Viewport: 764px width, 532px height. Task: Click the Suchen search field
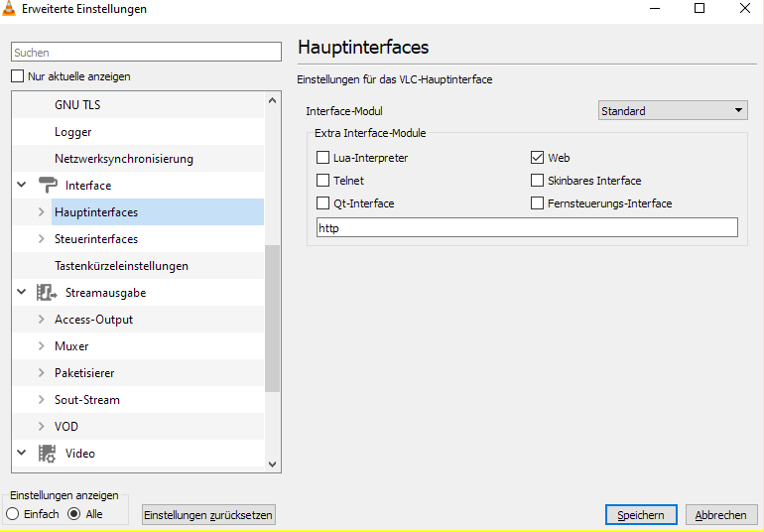point(147,53)
